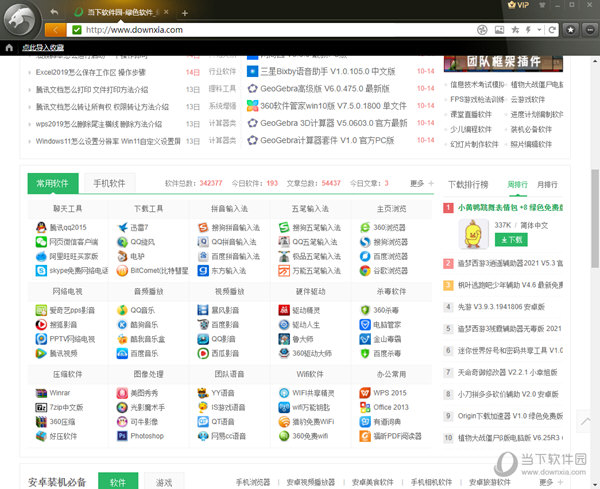Click the 美图秀秀 icon
The height and width of the screenshot is (489, 600).
click(x=122, y=393)
